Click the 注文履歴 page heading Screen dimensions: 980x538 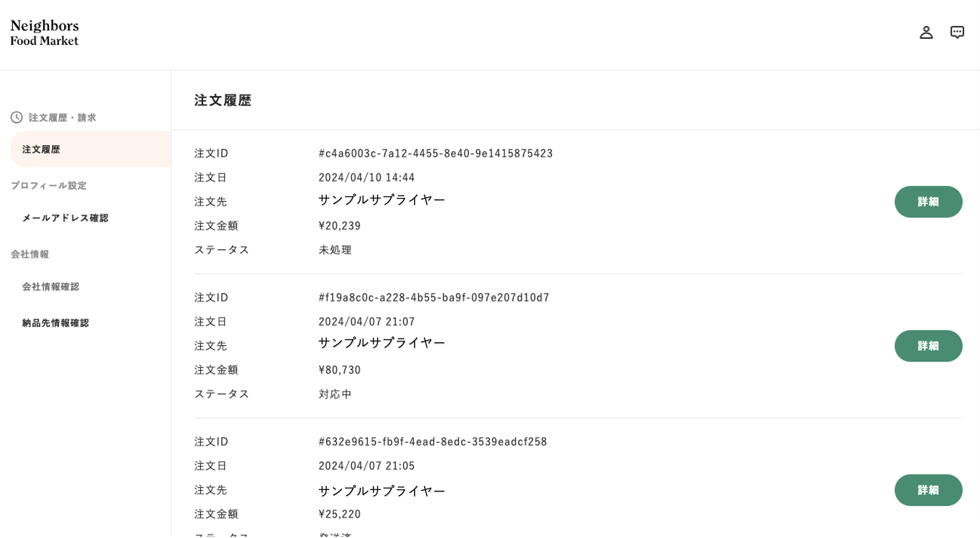[223, 101]
